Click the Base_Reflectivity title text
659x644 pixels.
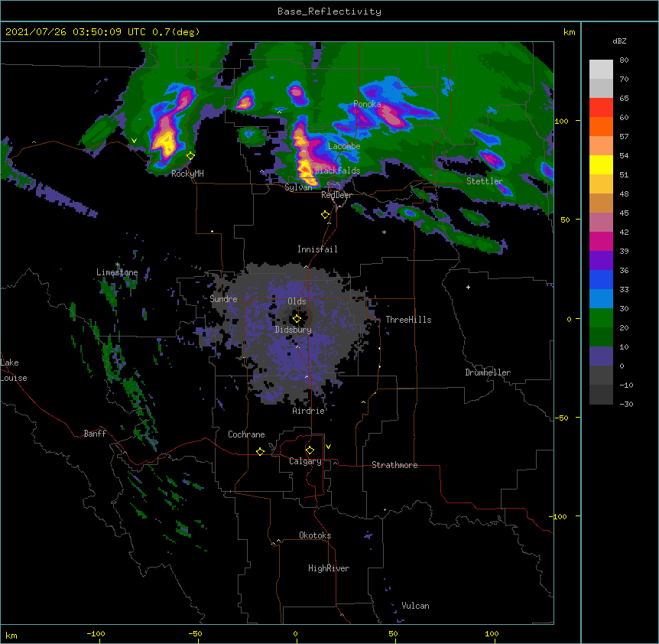coord(329,11)
